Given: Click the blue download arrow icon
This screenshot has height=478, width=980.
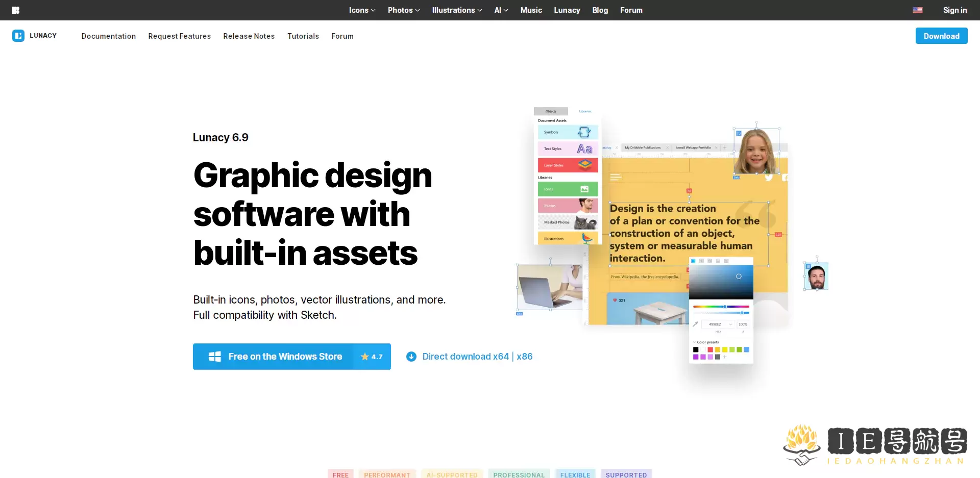Looking at the screenshot, I should 411,357.
